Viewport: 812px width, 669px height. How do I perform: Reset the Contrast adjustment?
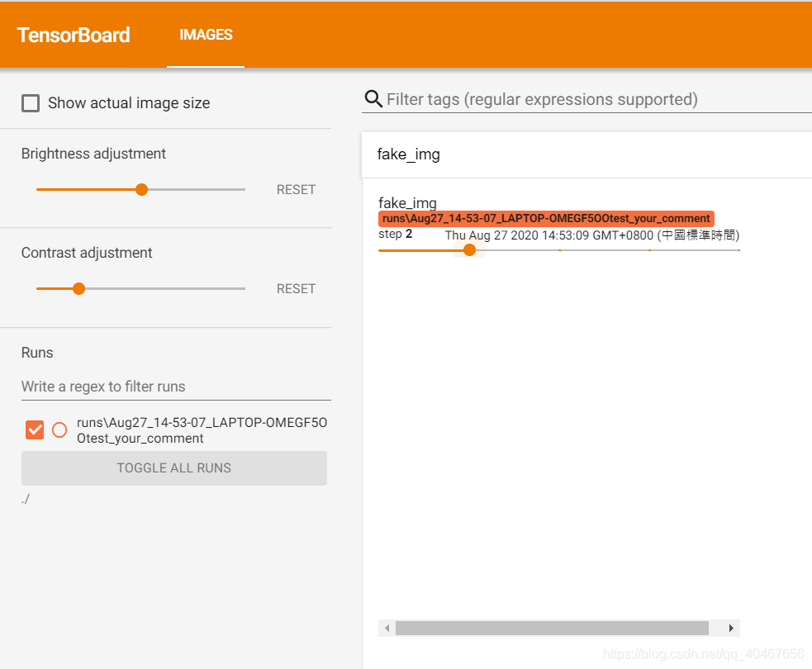click(296, 288)
